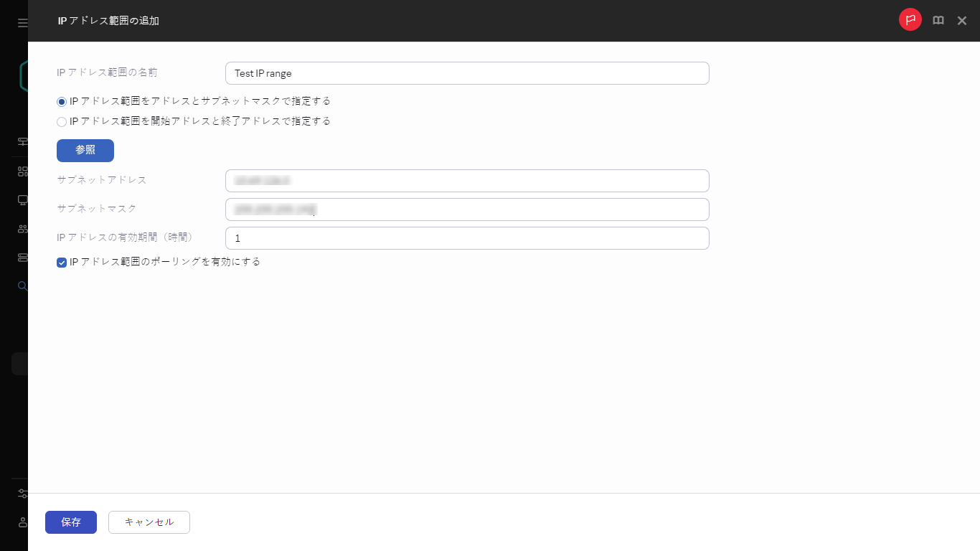Save the IP address range with 保存
The image size is (980, 551).
click(70, 522)
